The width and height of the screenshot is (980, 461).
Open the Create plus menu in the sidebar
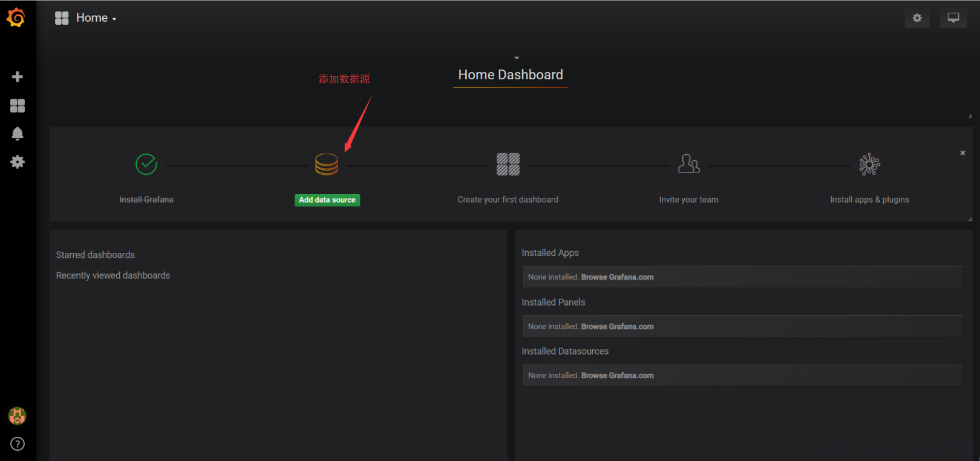[18, 76]
